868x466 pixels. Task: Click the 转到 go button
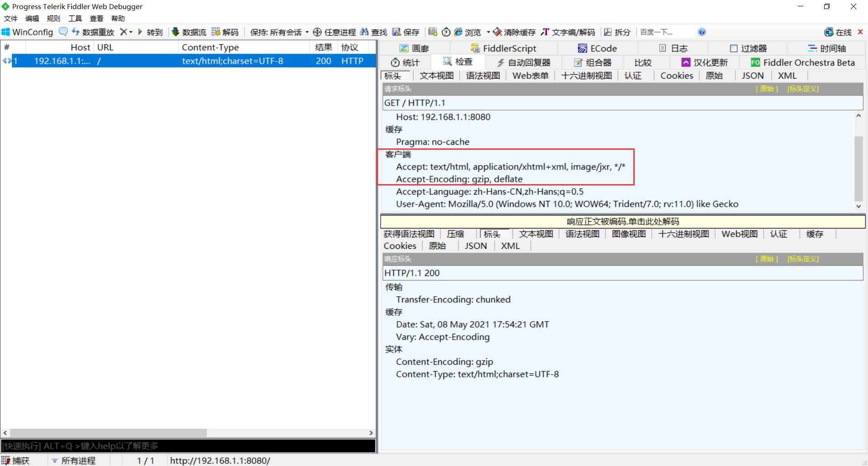pos(150,32)
